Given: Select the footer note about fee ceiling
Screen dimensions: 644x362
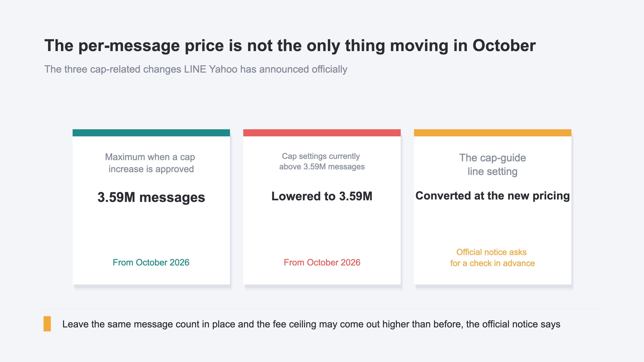Looking at the screenshot, I should (311, 324).
